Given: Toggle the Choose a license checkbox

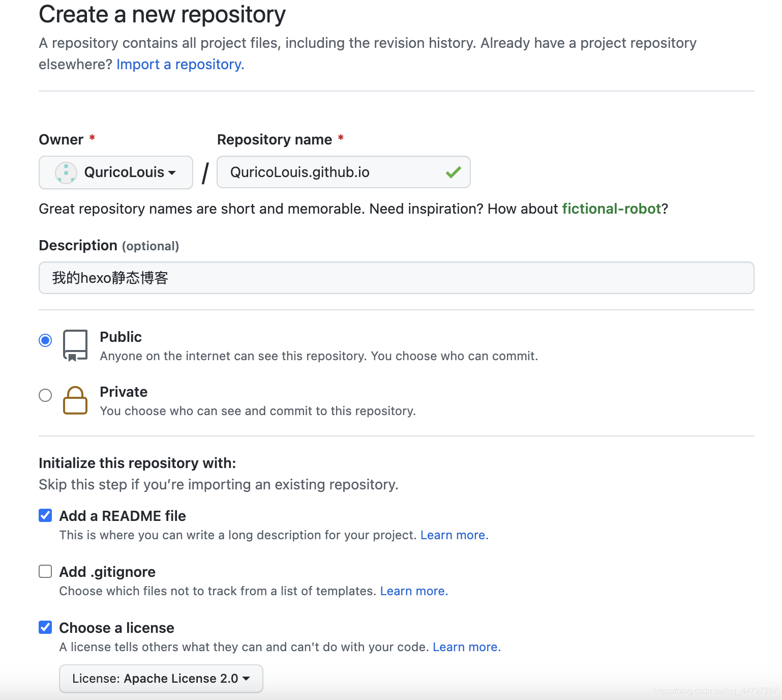Looking at the screenshot, I should (45, 627).
